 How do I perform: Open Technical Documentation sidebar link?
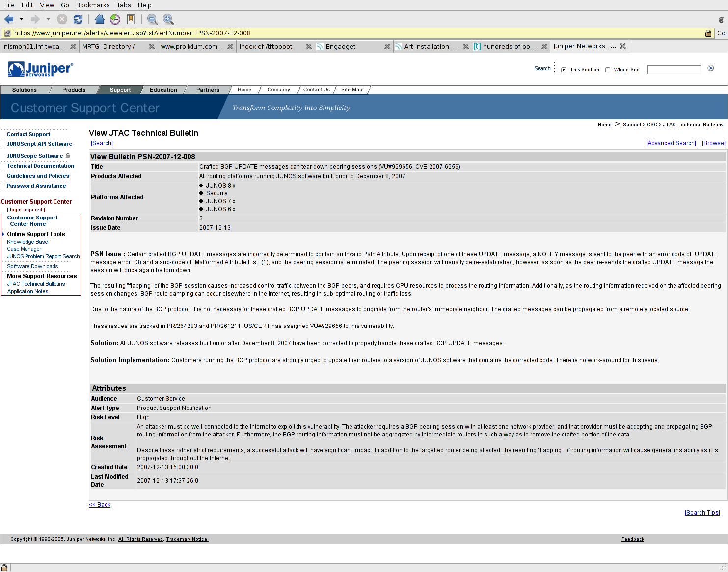click(40, 166)
